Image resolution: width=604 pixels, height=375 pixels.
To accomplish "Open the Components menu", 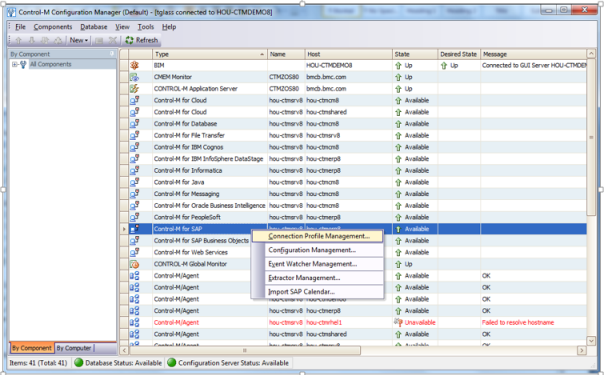I will (x=53, y=27).
